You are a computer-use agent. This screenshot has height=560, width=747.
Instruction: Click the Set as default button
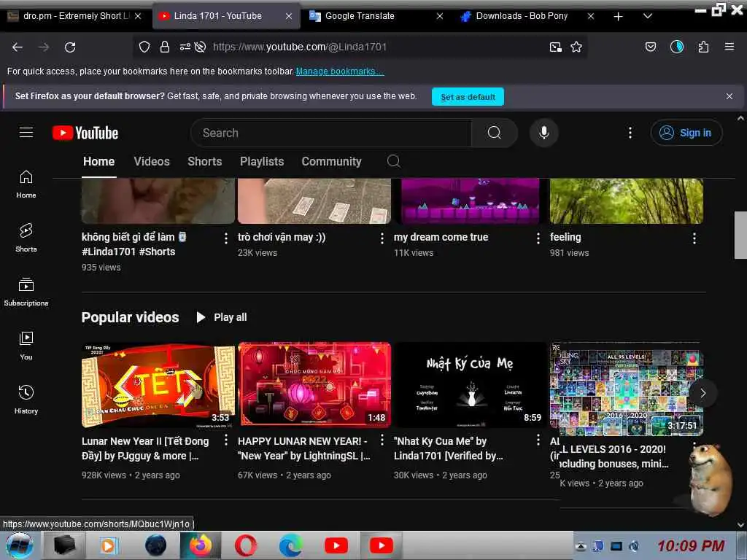[x=468, y=97]
